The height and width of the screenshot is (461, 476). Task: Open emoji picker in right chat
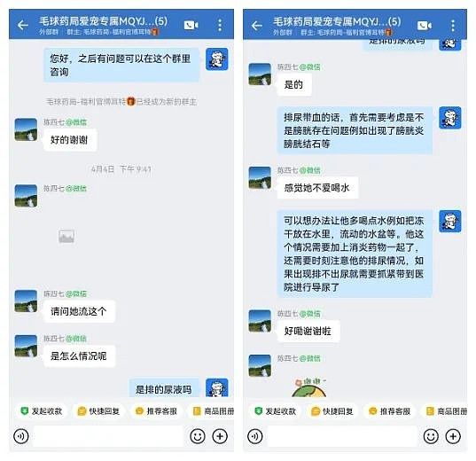[431, 436]
